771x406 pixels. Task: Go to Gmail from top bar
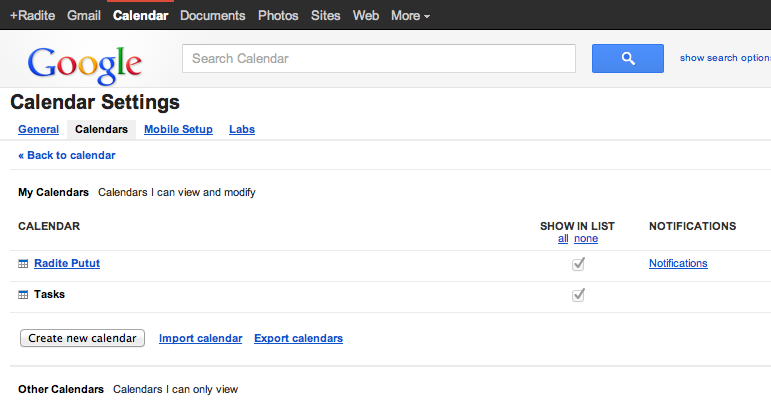(84, 16)
